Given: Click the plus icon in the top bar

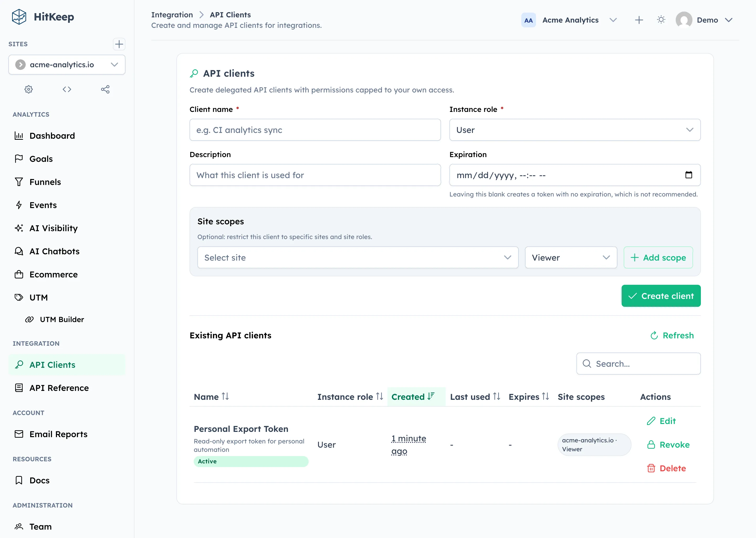Looking at the screenshot, I should click(639, 20).
